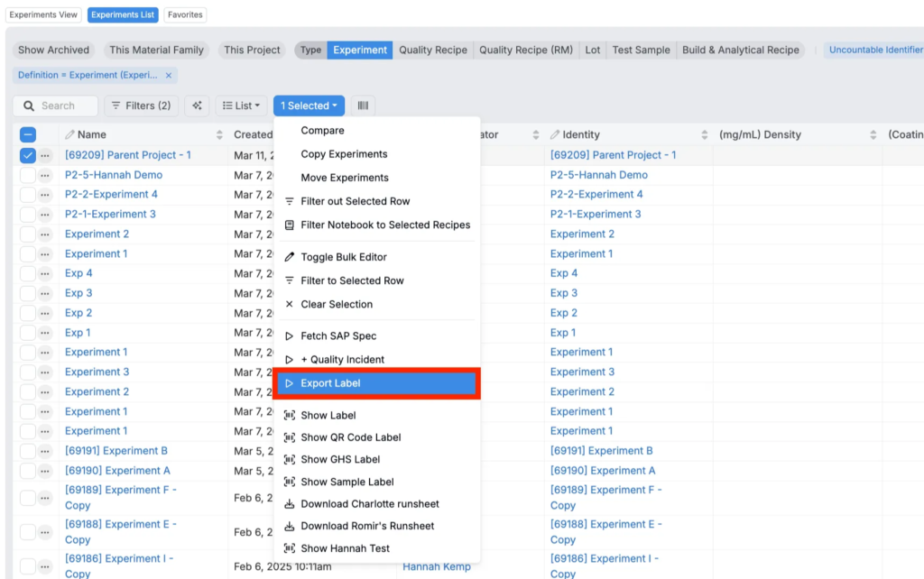Image resolution: width=924 pixels, height=579 pixels.
Task: Open row menu for P2-1-Experiment 3
Action: 45,215
